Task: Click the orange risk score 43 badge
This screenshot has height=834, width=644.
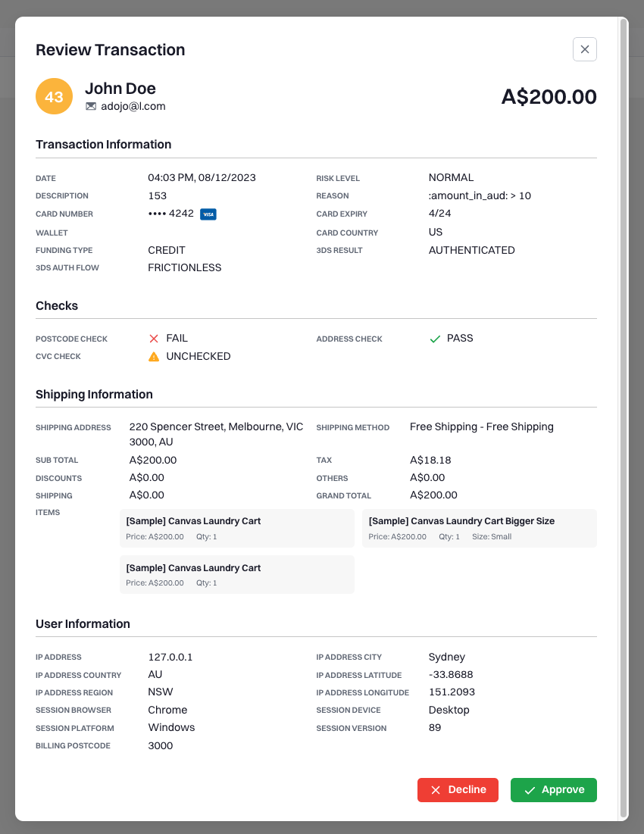Action: 55,96
